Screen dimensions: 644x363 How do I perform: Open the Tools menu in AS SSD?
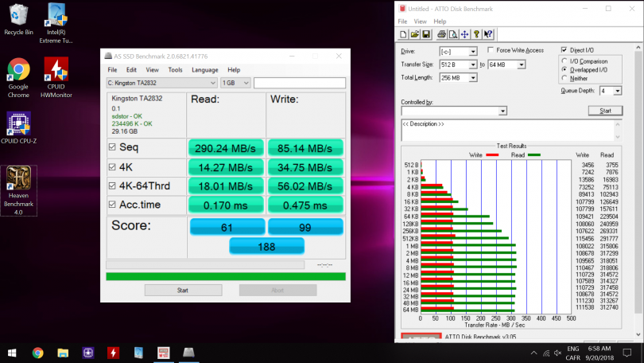[175, 69]
